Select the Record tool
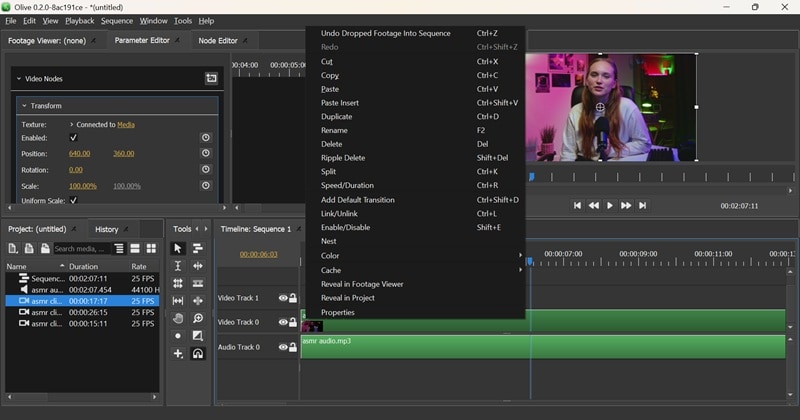 (x=178, y=336)
